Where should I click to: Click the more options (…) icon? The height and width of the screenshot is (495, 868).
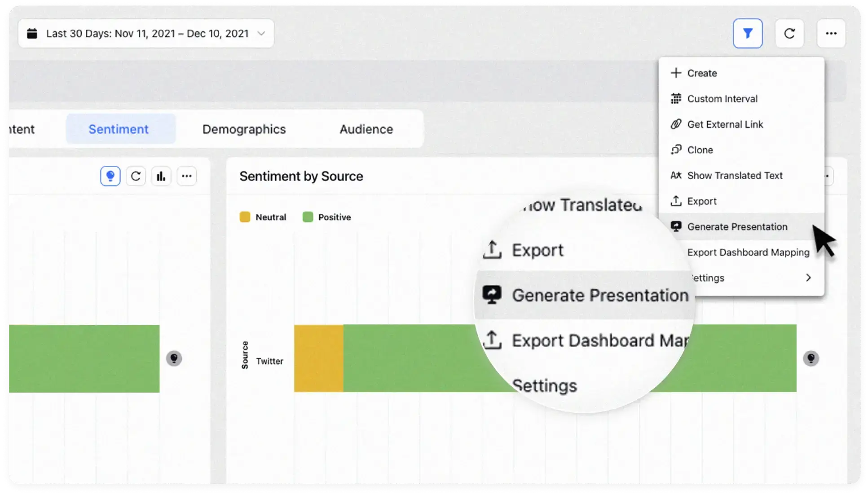pyautogui.click(x=831, y=33)
